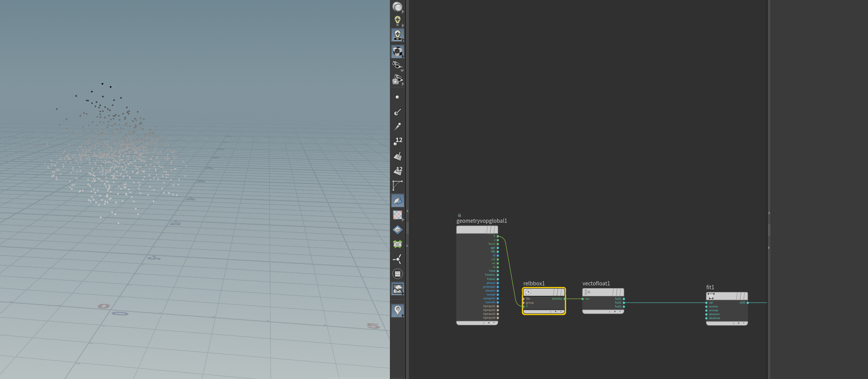Viewport: 868px width, 379px height.
Task: Select the geometryvopglobal1 node header
Action: pyautogui.click(x=477, y=230)
